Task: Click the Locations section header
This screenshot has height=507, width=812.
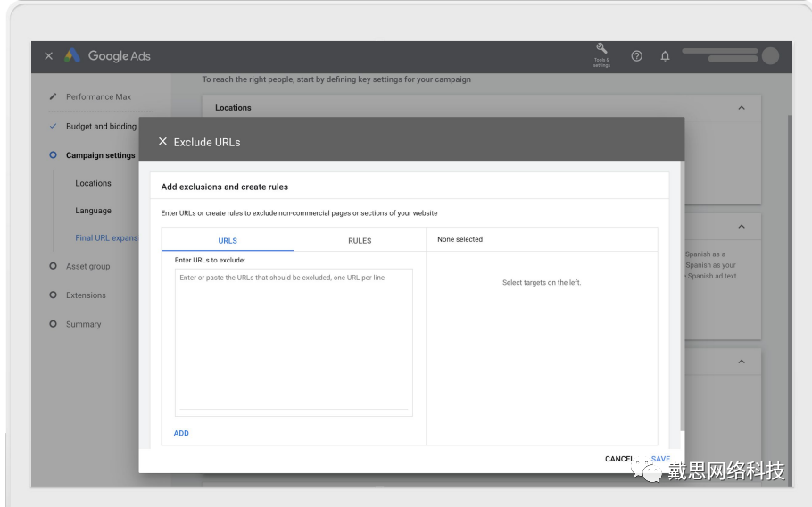Action: (x=481, y=108)
